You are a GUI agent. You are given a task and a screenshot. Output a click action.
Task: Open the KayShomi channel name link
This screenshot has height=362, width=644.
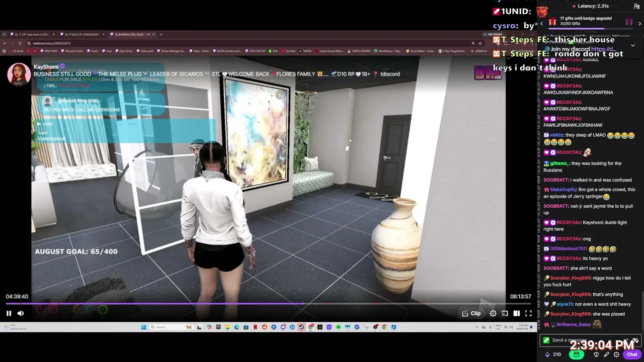[x=46, y=67]
